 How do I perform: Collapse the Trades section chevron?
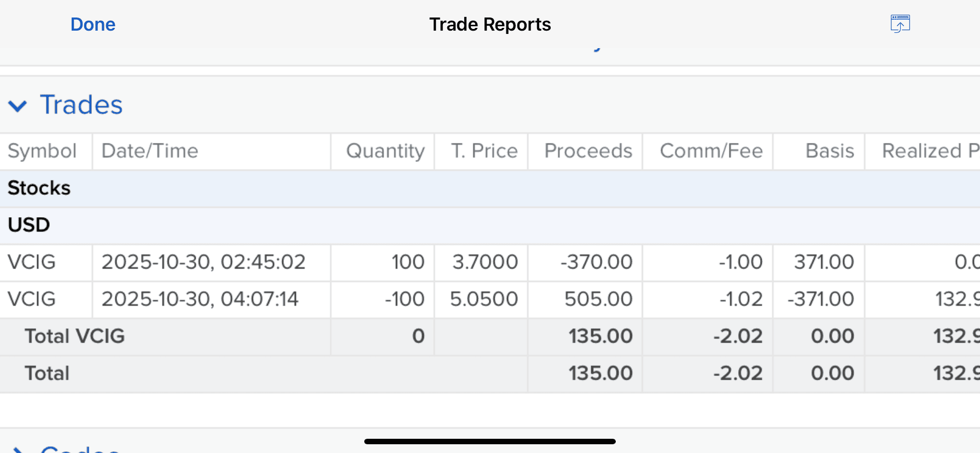[x=17, y=106]
